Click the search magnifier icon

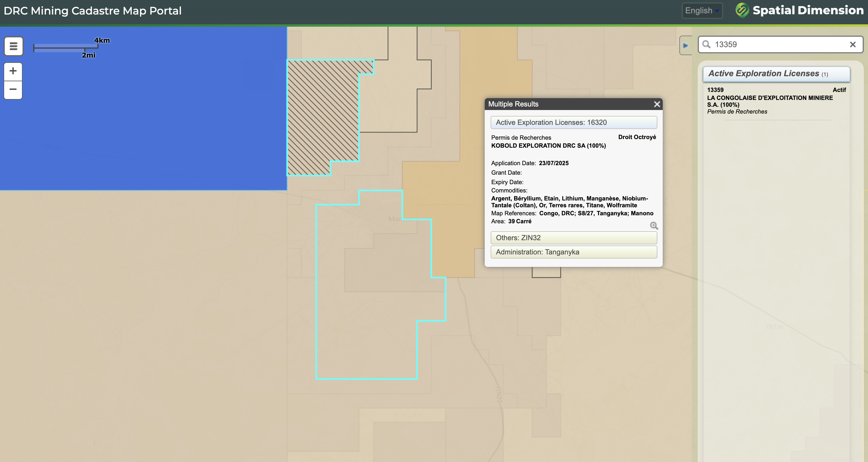coord(707,44)
